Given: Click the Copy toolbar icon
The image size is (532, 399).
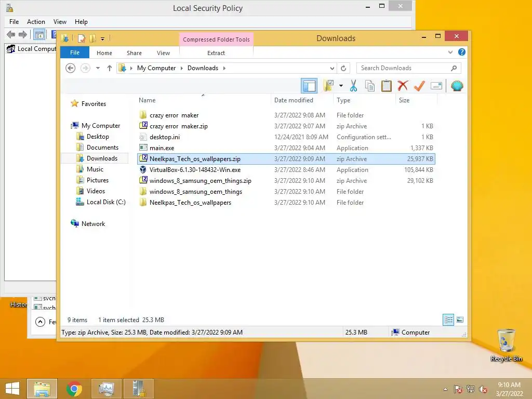Looking at the screenshot, I should point(369,86).
